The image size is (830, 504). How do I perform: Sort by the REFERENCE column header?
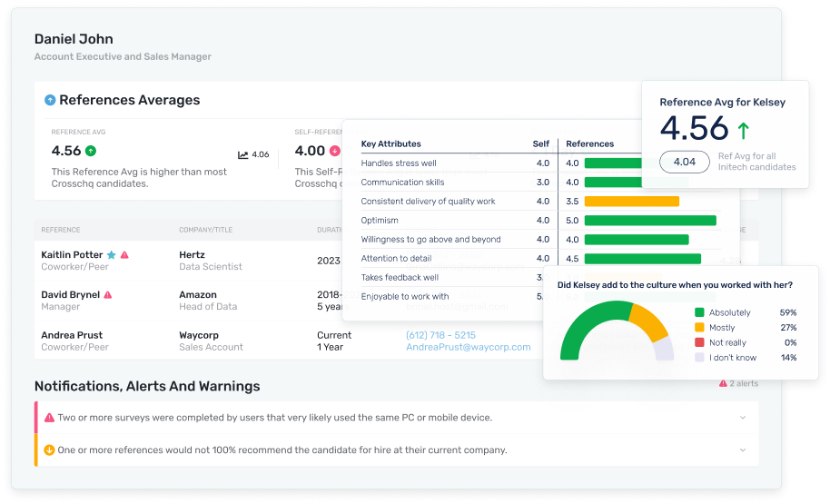click(61, 230)
